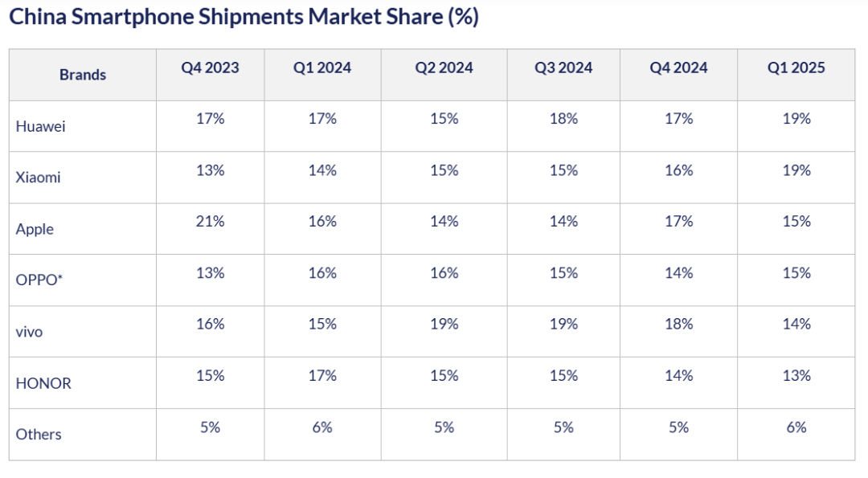Image resolution: width=868 pixels, height=478 pixels.
Task: Select the HONOR row label
Action: (43, 383)
